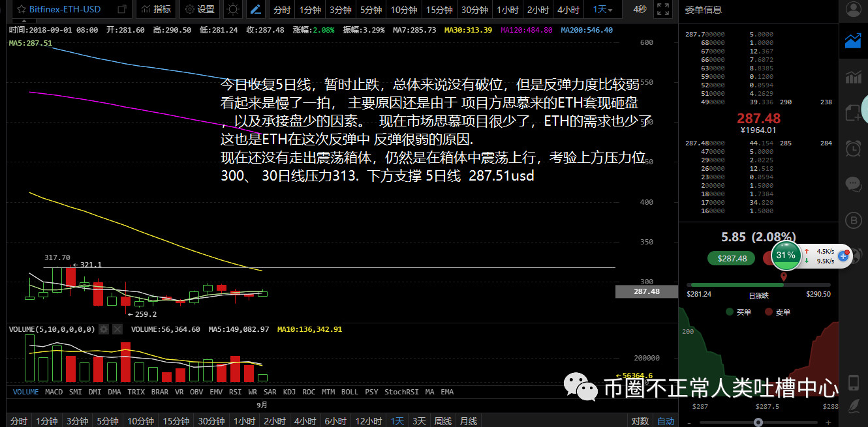The width and height of the screenshot is (868, 427).
Task: Choose 4小时 in the top toolbar
Action: coord(568,10)
